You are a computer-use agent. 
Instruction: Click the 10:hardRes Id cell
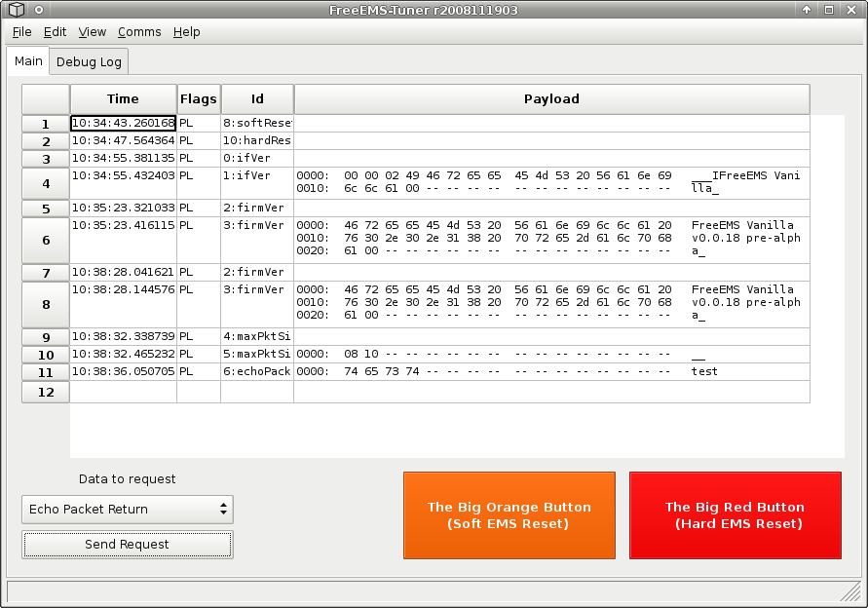(x=257, y=140)
